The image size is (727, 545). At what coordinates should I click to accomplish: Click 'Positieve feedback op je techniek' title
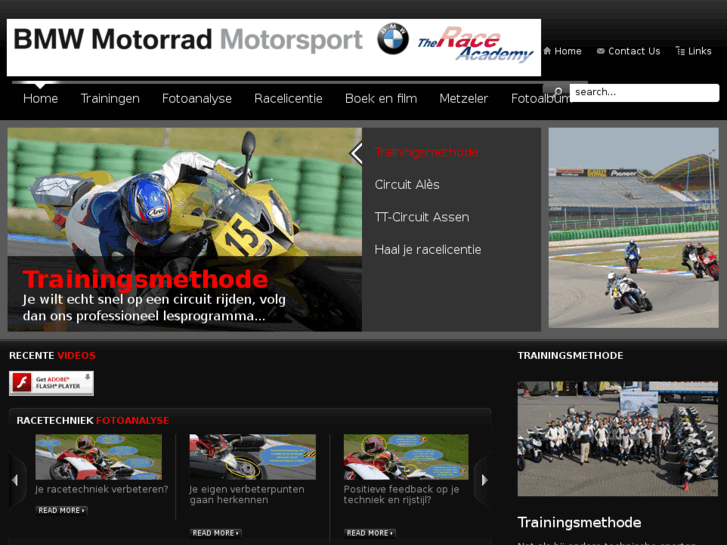(402, 494)
